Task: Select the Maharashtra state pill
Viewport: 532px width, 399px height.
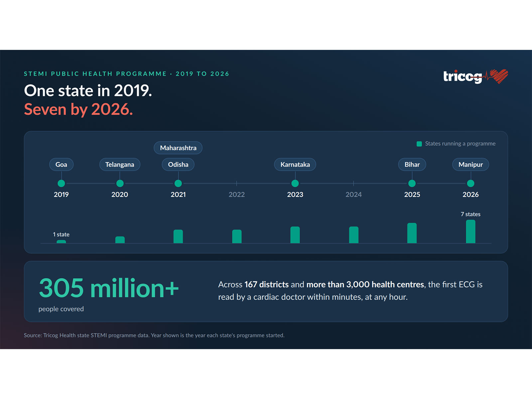Action: [x=178, y=148]
